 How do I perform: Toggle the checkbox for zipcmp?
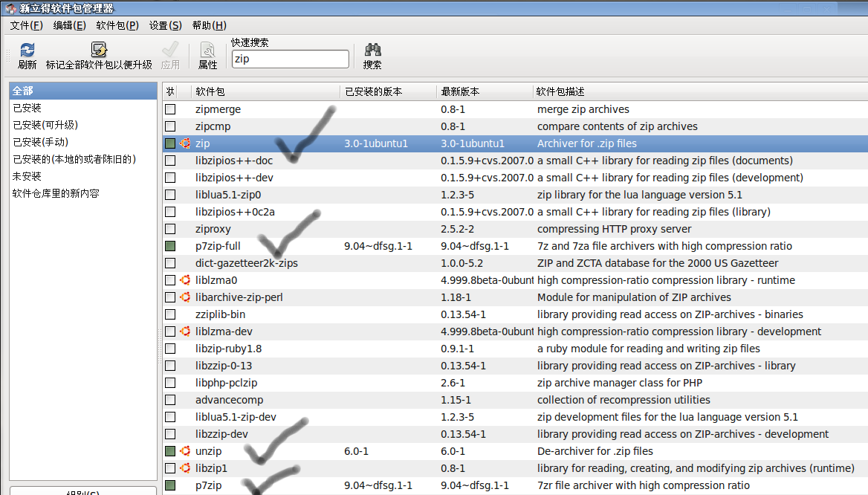pos(170,127)
